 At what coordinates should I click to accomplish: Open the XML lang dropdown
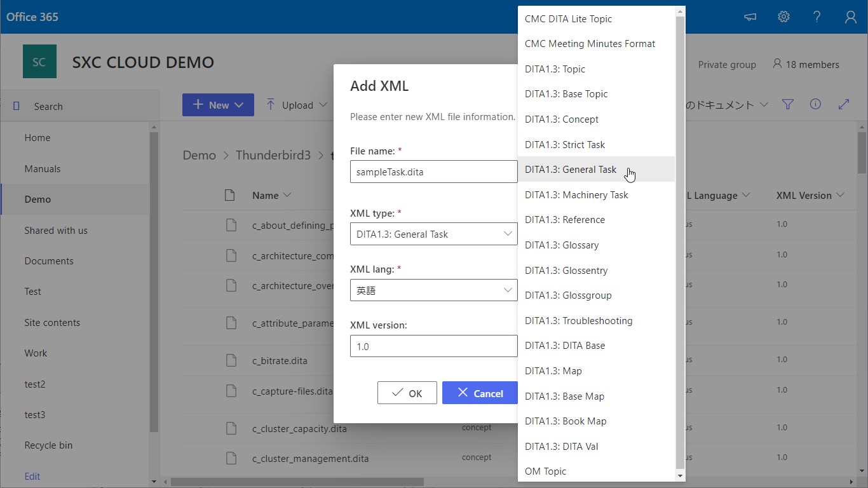433,290
